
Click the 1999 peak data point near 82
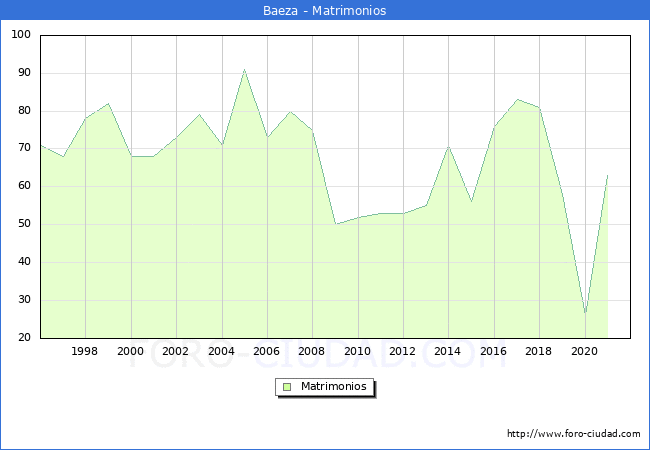tap(108, 104)
